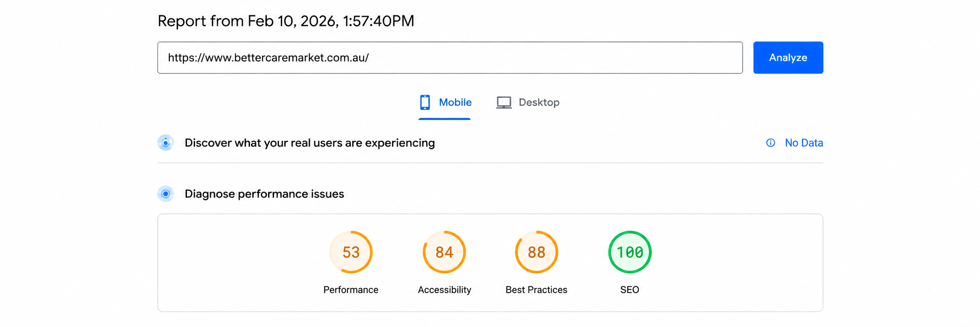
Task: Click the SEO score gauge 100
Action: click(630, 252)
